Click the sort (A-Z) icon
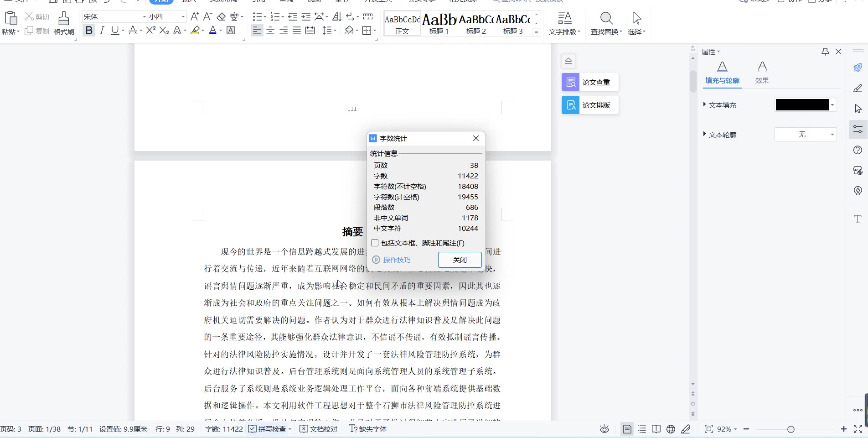This screenshot has width=868, height=438. 337,17
